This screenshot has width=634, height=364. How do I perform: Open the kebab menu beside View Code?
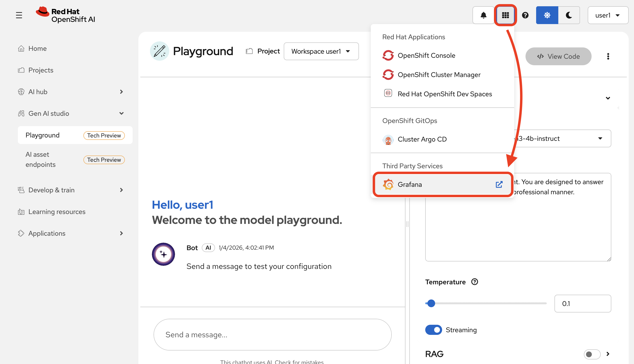coord(608,56)
